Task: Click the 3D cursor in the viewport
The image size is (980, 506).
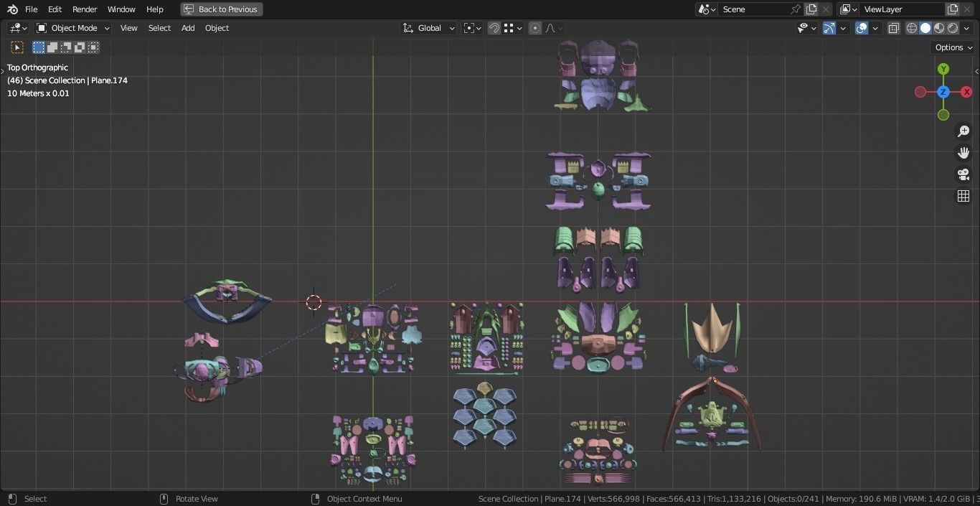Action: [314, 302]
